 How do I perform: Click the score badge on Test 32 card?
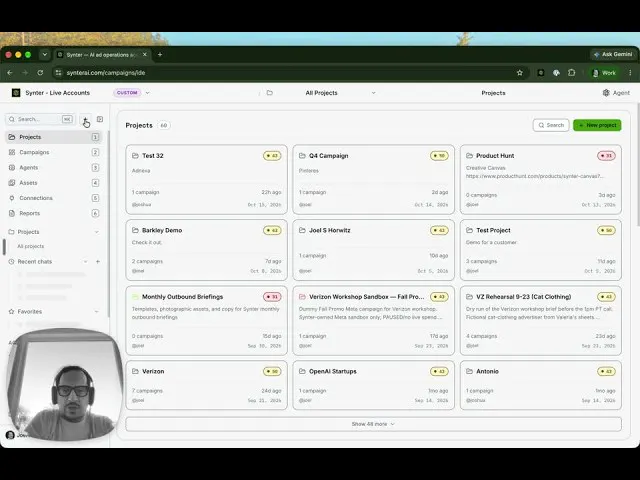272,156
